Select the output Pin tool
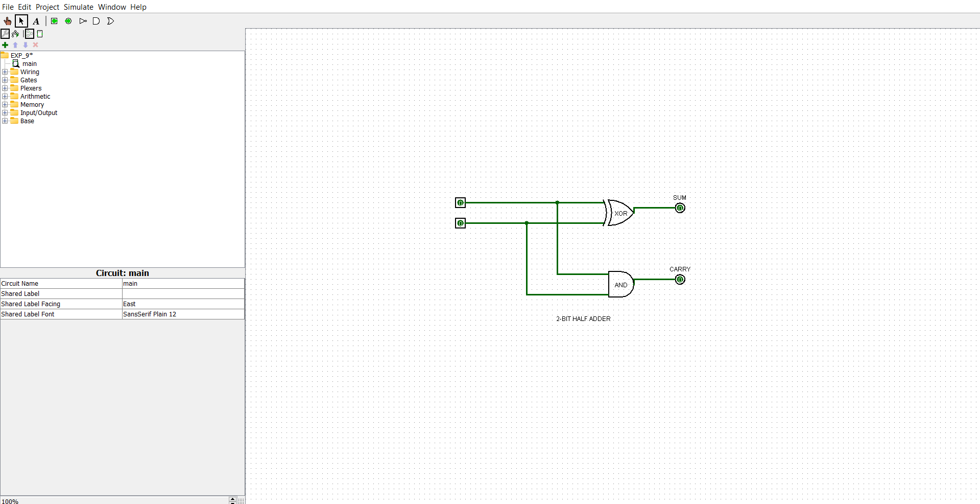Screen dimensions: 980x504 (x=68, y=21)
